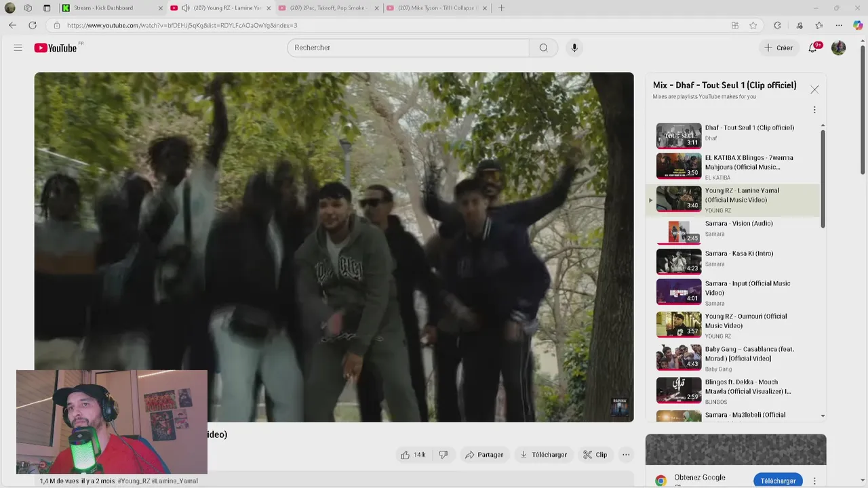Viewport: 868px width, 488px height.
Task: Open the Mix playlist options menu
Action: point(814,110)
